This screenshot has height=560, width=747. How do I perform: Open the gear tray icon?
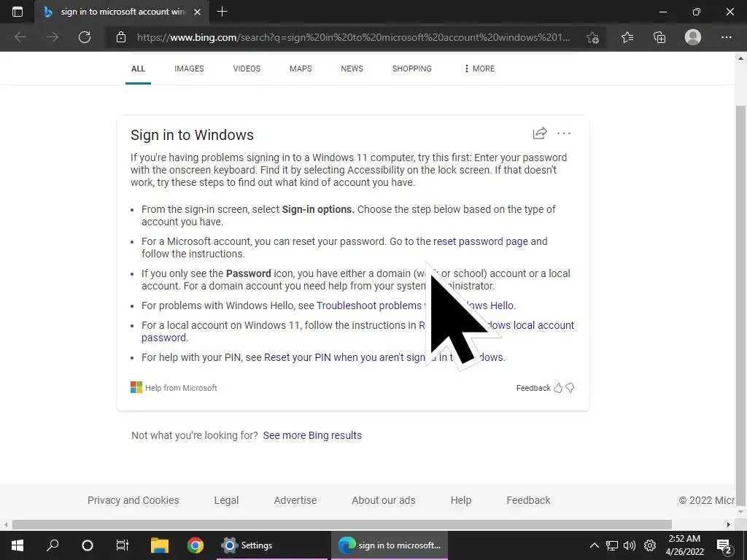pos(650,545)
